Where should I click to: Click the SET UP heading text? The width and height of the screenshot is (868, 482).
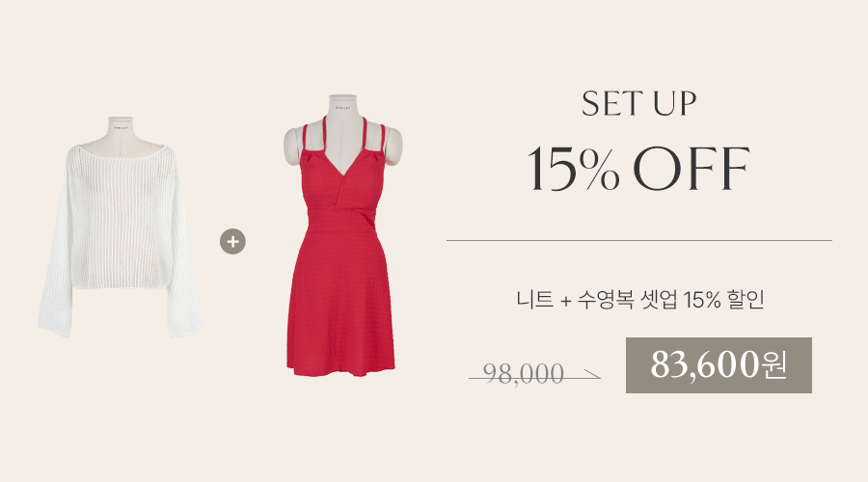point(638,103)
